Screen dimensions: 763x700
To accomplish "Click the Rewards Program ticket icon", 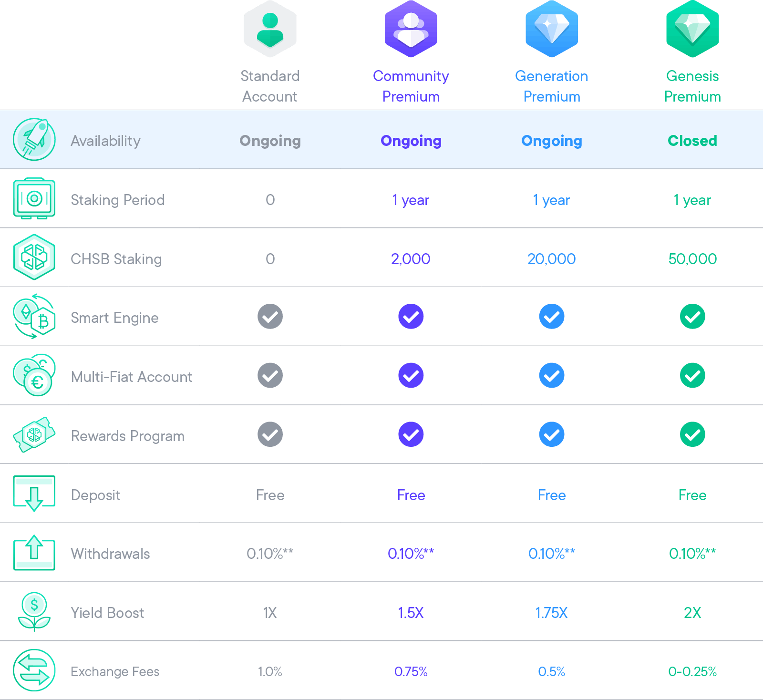I will (34, 434).
